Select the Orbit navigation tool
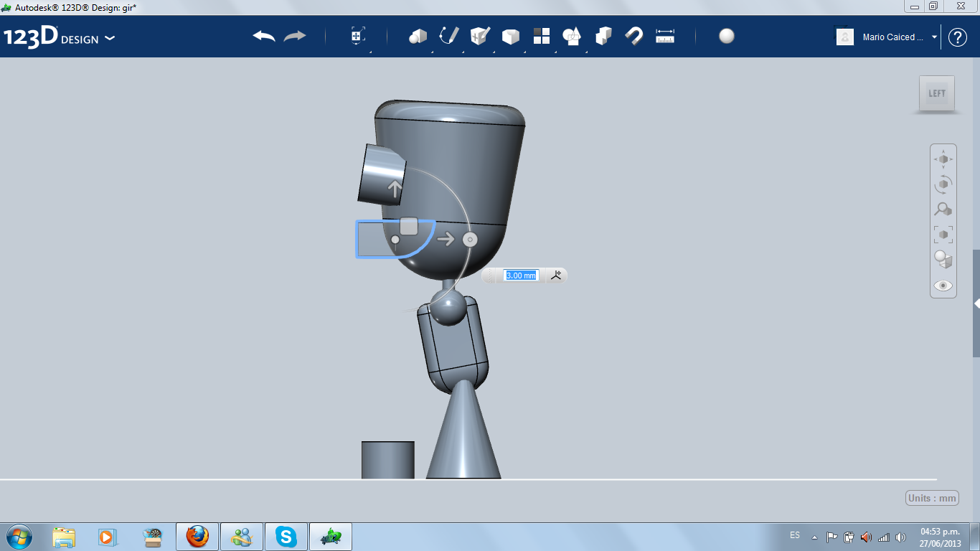Viewport: 980px width, 551px height. tap(943, 184)
